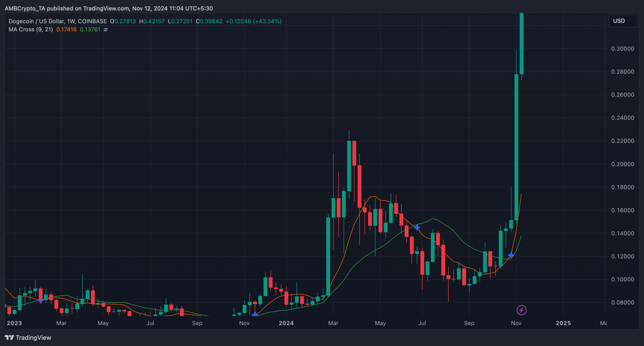Image resolution: width=644 pixels, height=346 pixels.
Task: Click the 0.30000 price axis label
Action: click(623, 49)
